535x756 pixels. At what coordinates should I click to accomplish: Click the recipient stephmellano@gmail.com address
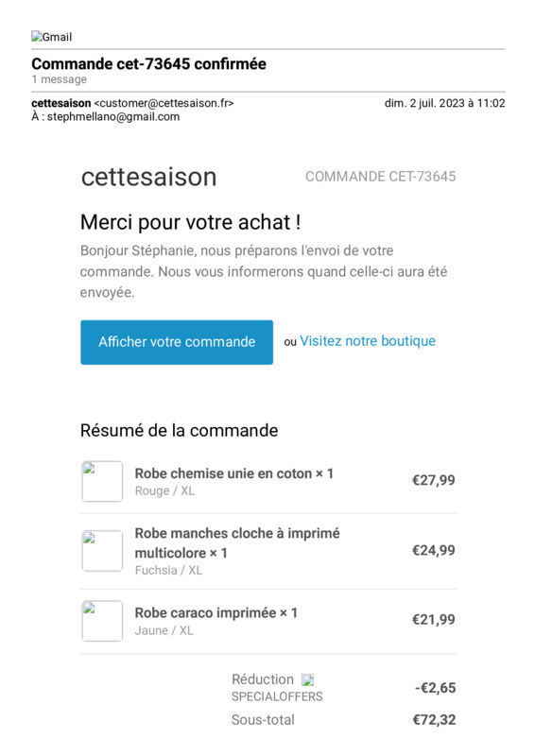click(x=113, y=116)
